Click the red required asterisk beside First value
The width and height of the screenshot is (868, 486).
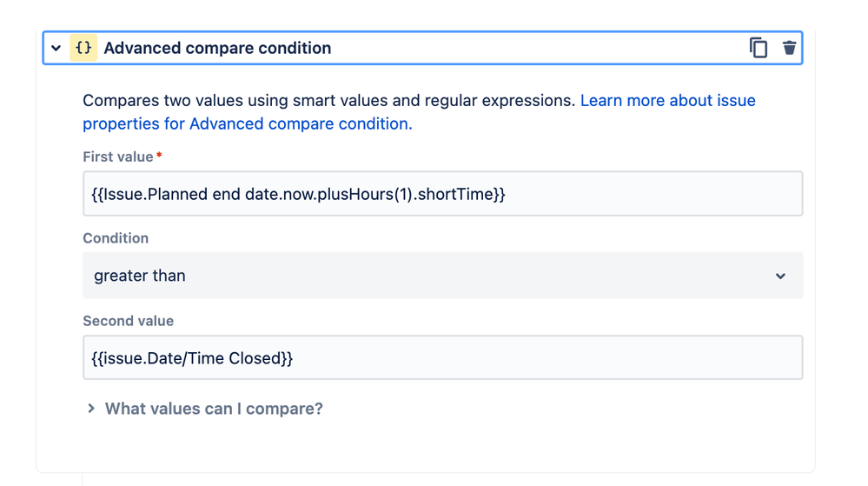[159, 155]
